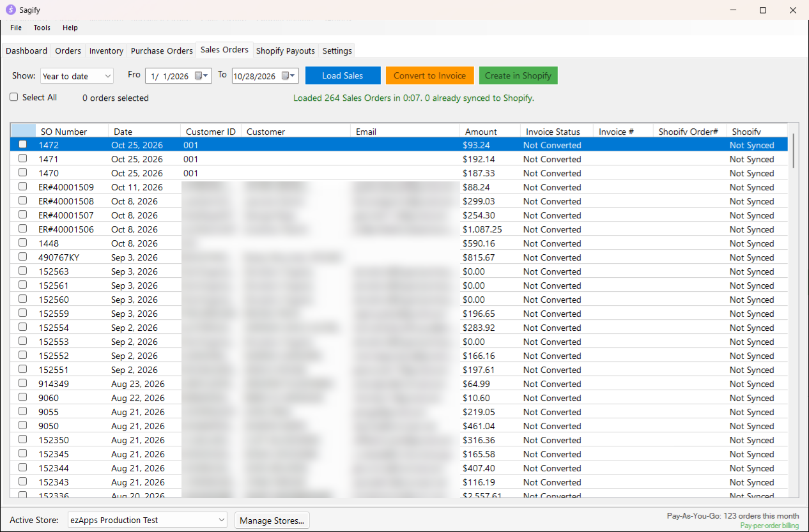Open the Tools menu
This screenshot has width=809, height=532.
coord(42,27)
